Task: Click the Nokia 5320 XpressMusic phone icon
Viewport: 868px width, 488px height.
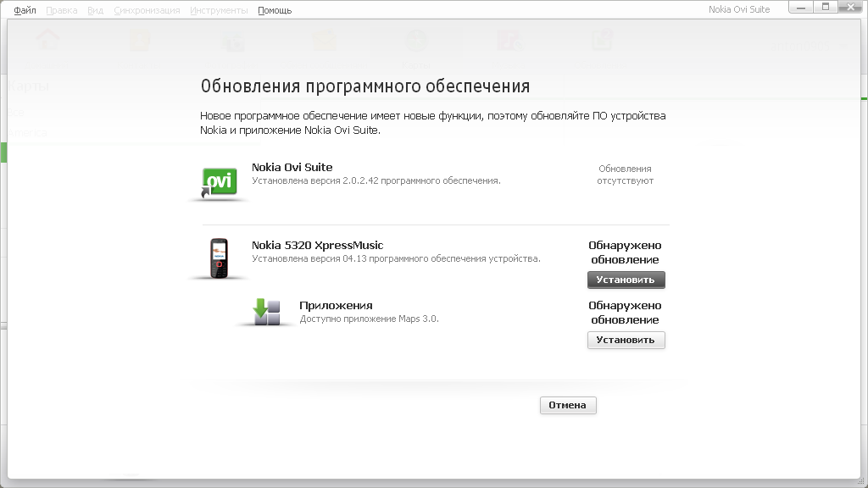Action: [x=220, y=258]
